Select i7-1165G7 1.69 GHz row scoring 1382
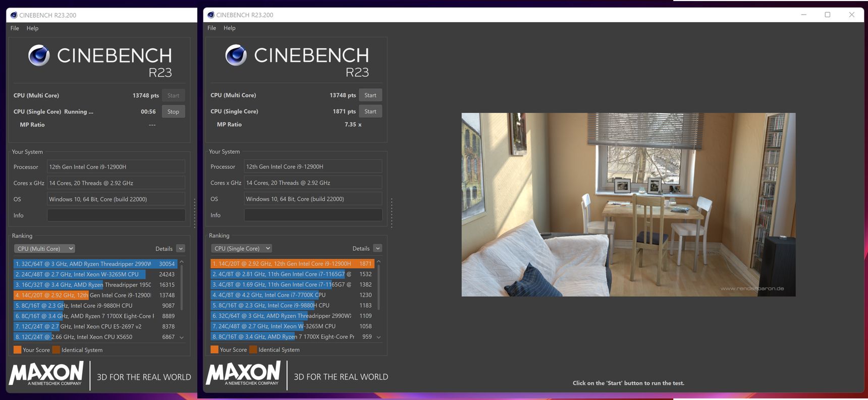 [292, 284]
